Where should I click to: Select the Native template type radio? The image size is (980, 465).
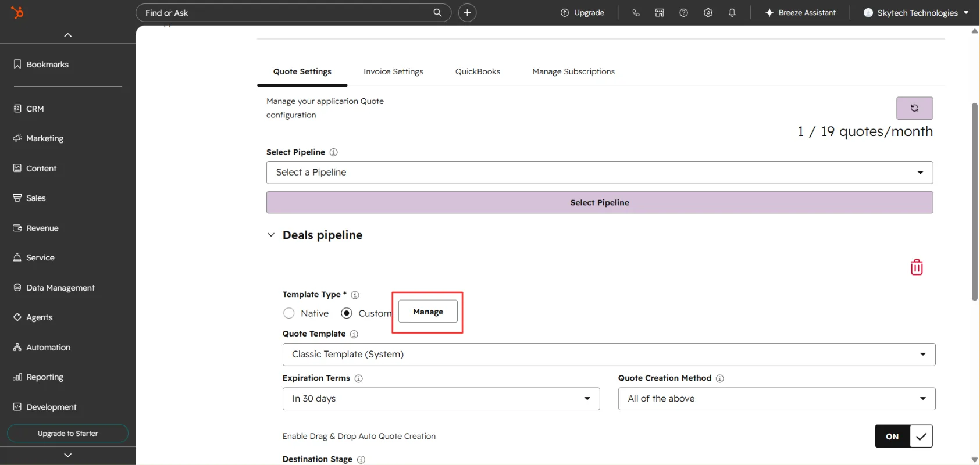(x=289, y=313)
